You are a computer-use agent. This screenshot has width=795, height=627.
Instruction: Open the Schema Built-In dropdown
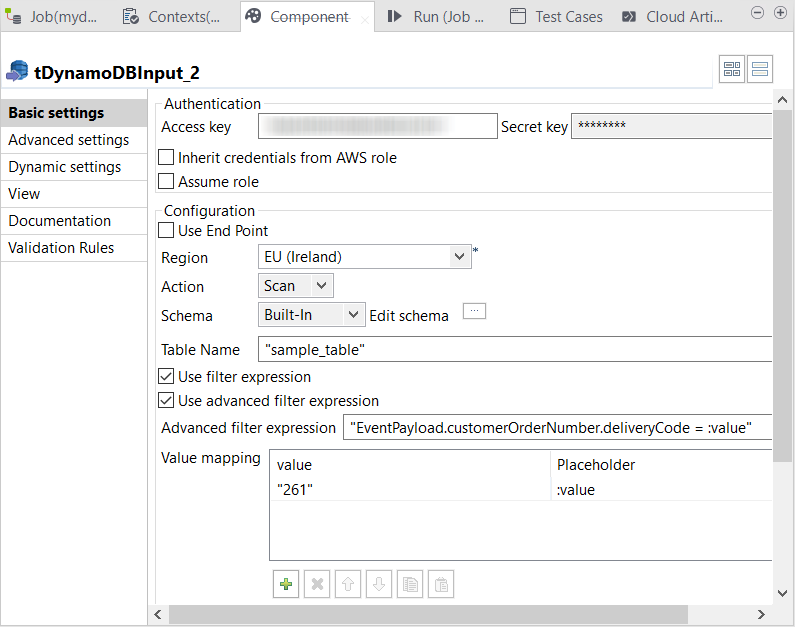(311, 315)
